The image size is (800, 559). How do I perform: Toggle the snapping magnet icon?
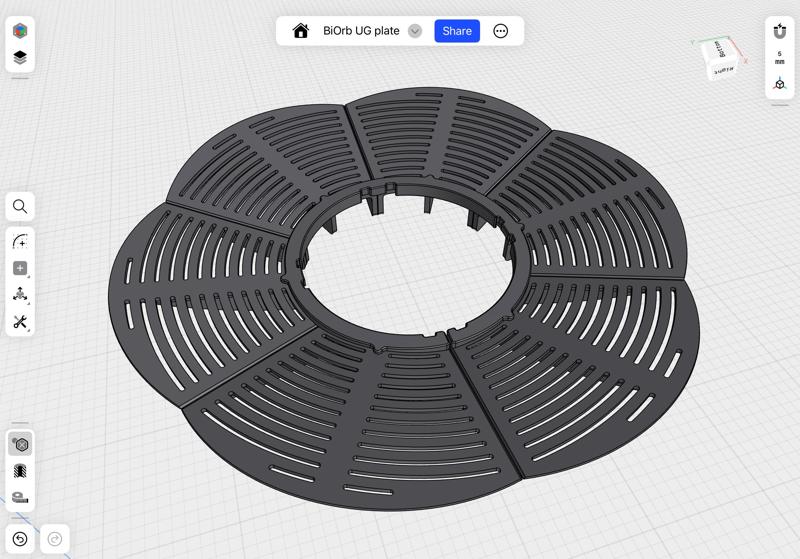tap(780, 31)
